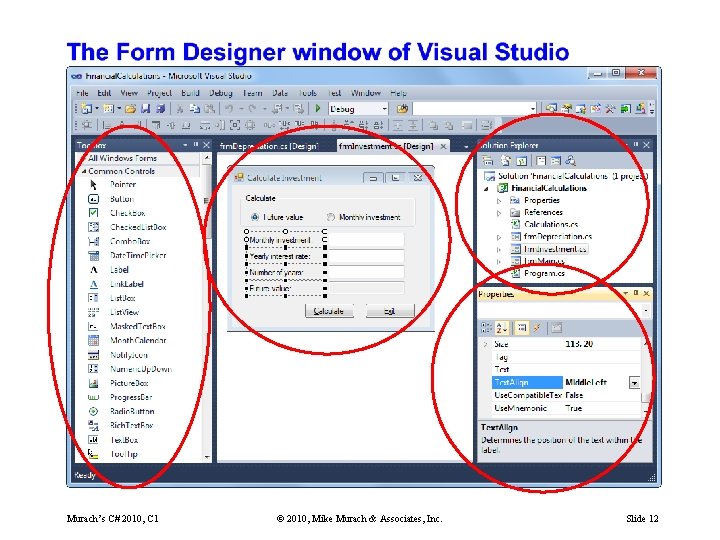Click the Yearly interest rate text box
Image resolution: width=720 pixels, height=540 pixels.
tap(366, 256)
